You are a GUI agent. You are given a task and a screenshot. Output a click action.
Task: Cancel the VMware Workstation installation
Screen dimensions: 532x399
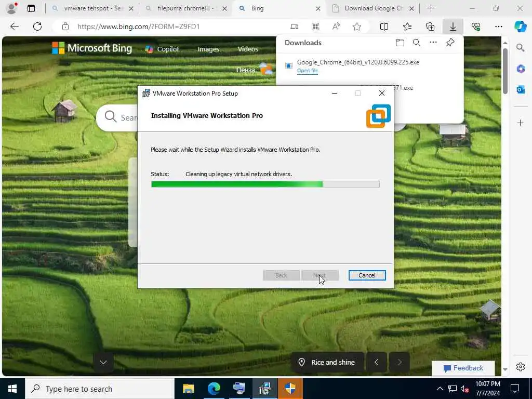(367, 275)
